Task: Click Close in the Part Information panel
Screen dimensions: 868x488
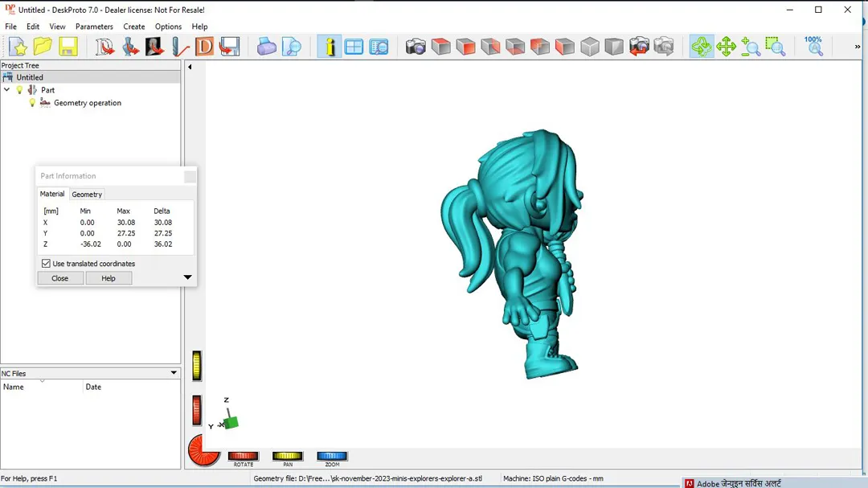Action: pos(59,278)
